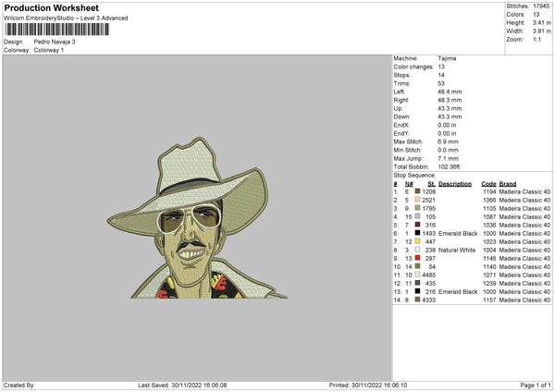Select the design name 'Pedro Navaja 3'
This screenshot has height=392, width=555.
[x=55, y=42]
